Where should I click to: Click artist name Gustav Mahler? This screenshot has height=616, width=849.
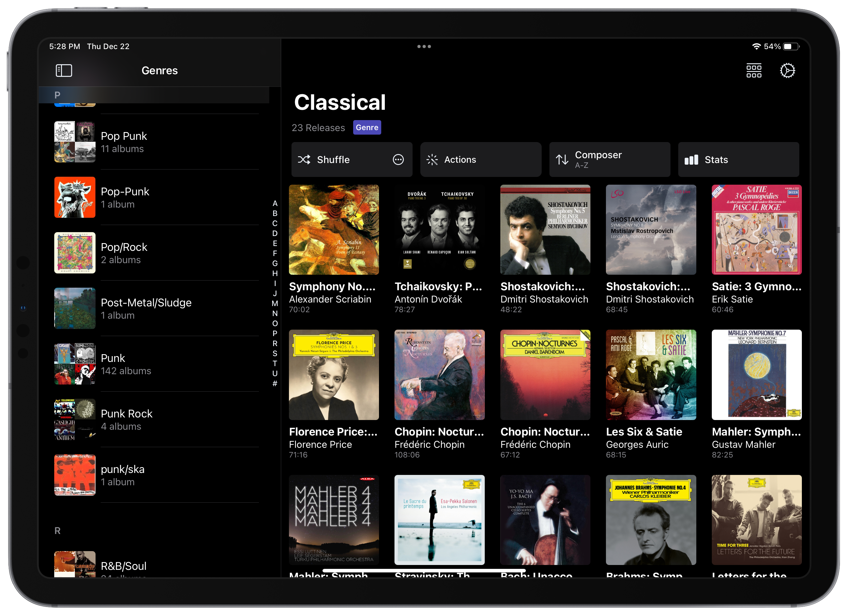[743, 445]
